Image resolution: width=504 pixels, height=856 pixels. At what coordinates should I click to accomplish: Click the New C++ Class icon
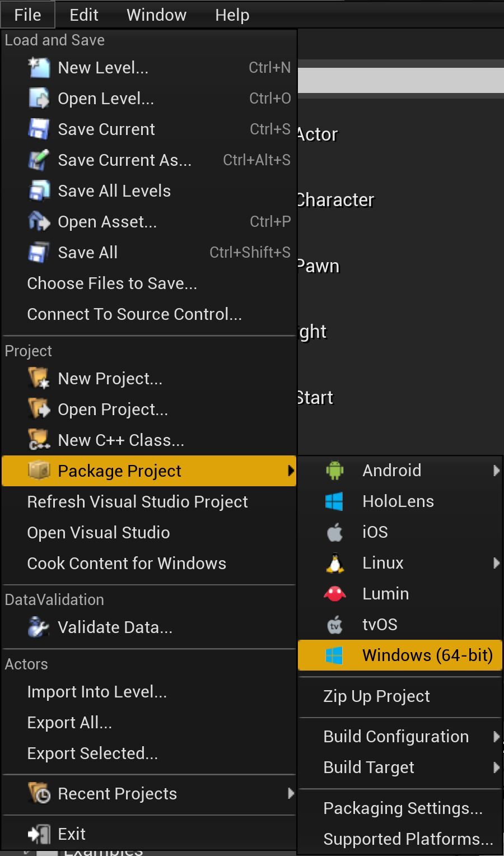point(38,440)
